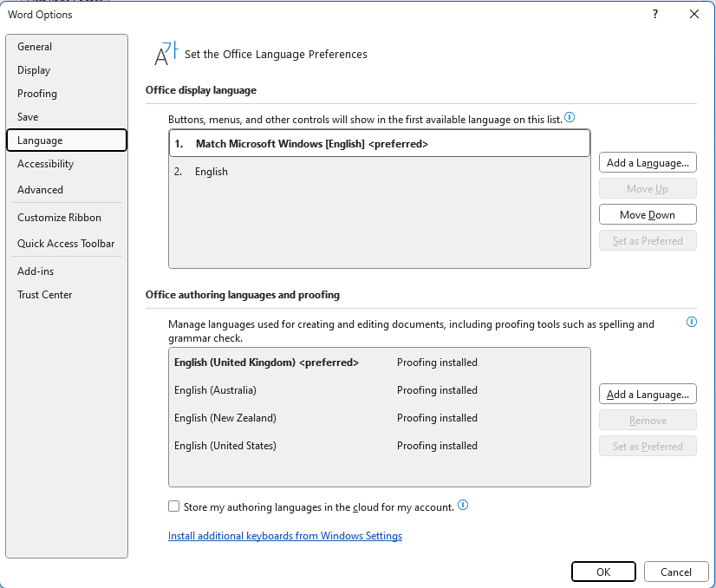Click Set as Preferred for display language
Screen dimensions: 716x588
[648, 241]
